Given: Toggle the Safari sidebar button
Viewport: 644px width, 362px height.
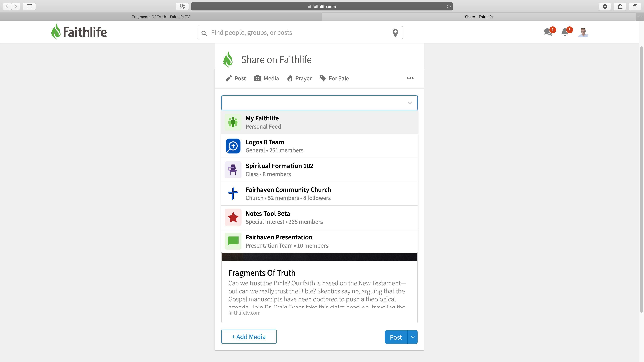Looking at the screenshot, I should pos(29,6).
